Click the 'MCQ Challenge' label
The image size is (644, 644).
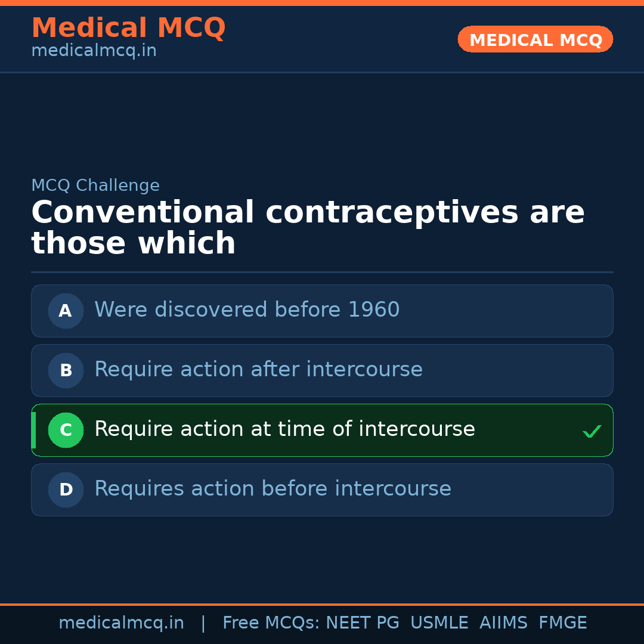[x=95, y=185]
